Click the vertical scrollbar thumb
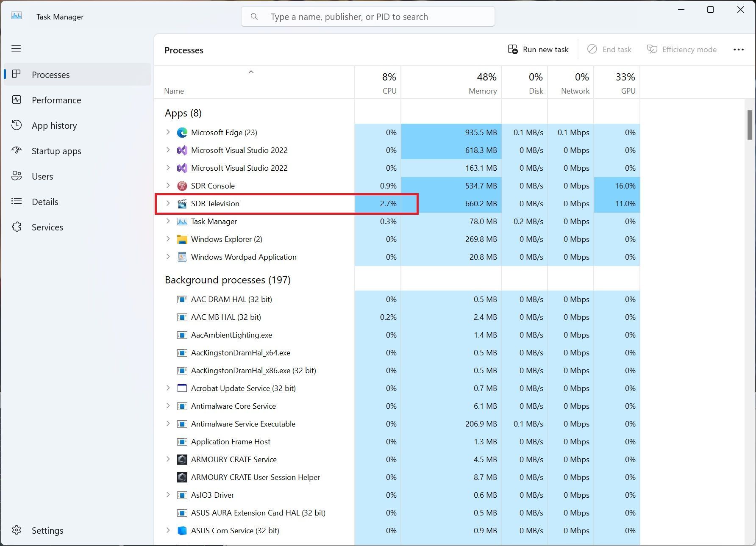The width and height of the screenshot is (756, 546). [750, 125]
